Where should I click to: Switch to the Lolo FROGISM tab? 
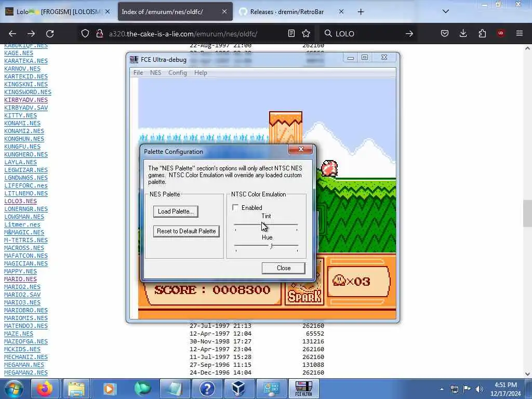[x=57, y=12]
